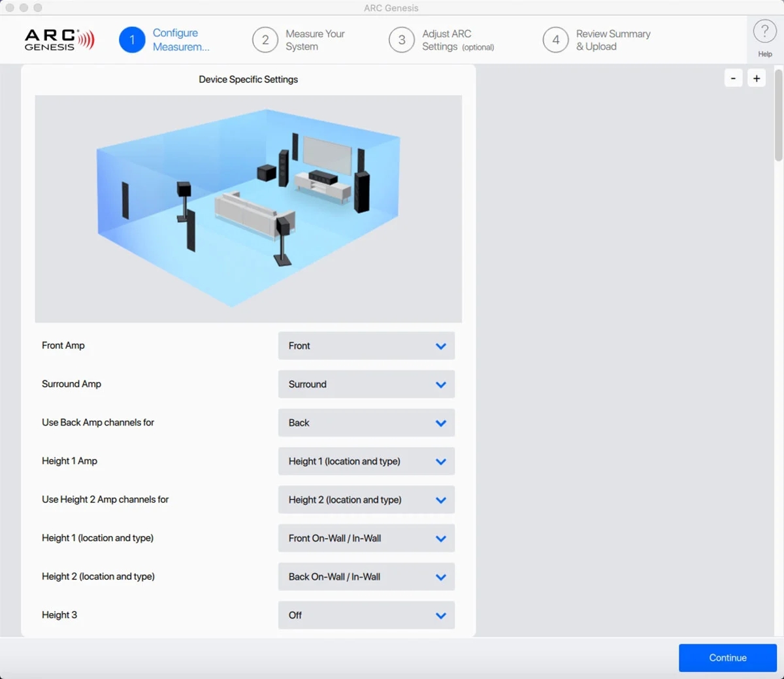Open Use Height 2 Amp channels dropdown
This screenshot has width=784, height=679.
[366, 500]
